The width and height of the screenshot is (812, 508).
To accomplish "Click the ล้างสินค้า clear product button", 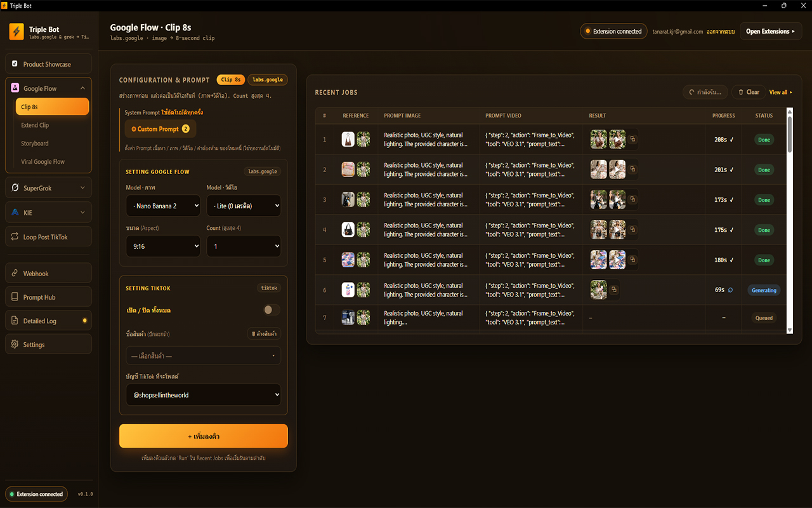I will [264, 333].
